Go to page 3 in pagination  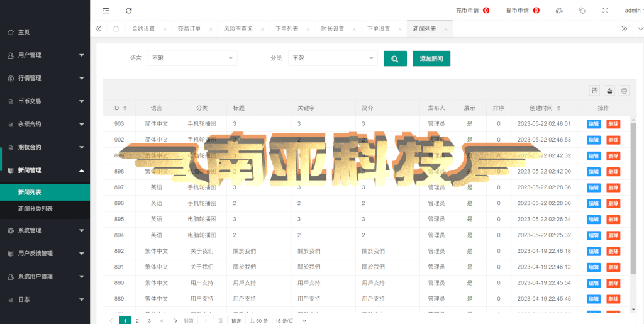tap(150, 321)
